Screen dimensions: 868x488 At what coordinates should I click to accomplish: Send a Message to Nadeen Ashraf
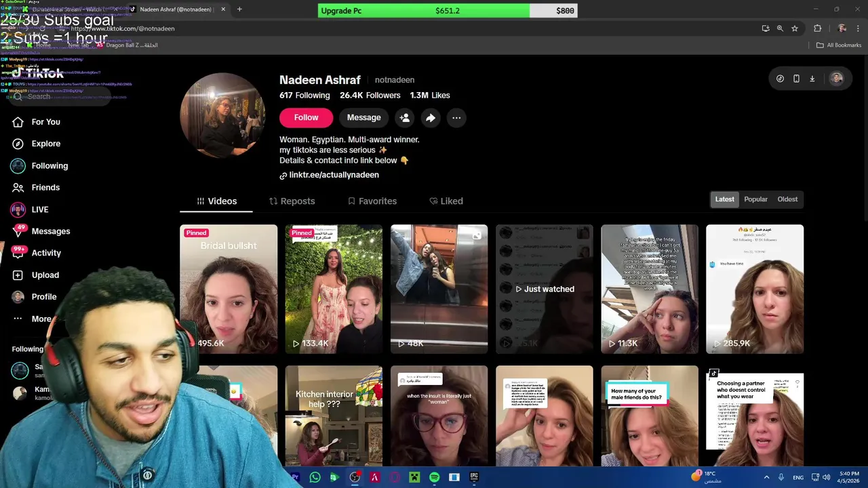click(363, 118)
